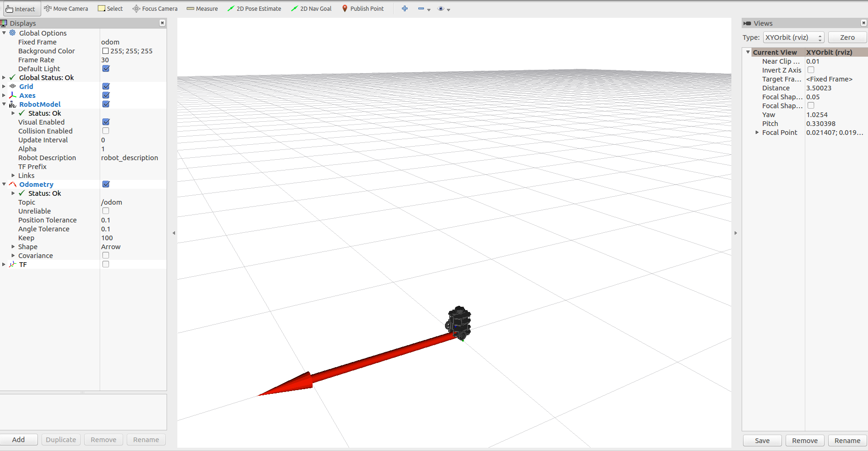Click the Remove view button
The image size is (868, 451).
[805, 440]
